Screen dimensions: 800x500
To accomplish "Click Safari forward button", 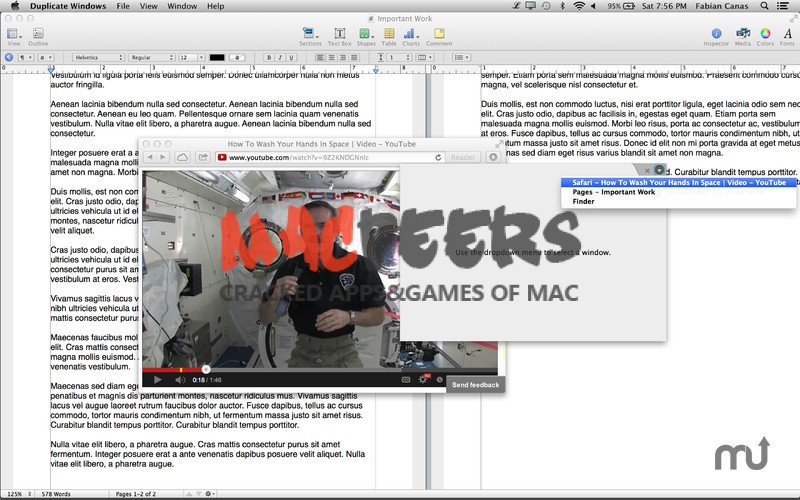I will [163, 157].
